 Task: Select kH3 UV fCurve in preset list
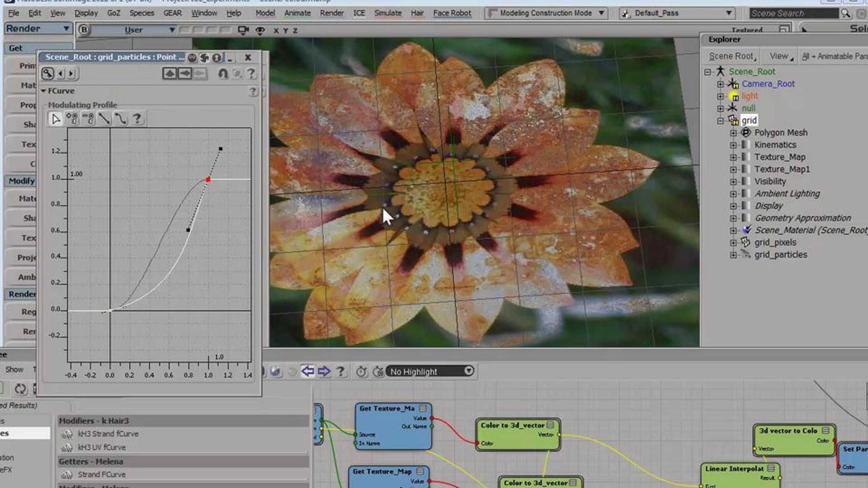(x=102, y=448)
